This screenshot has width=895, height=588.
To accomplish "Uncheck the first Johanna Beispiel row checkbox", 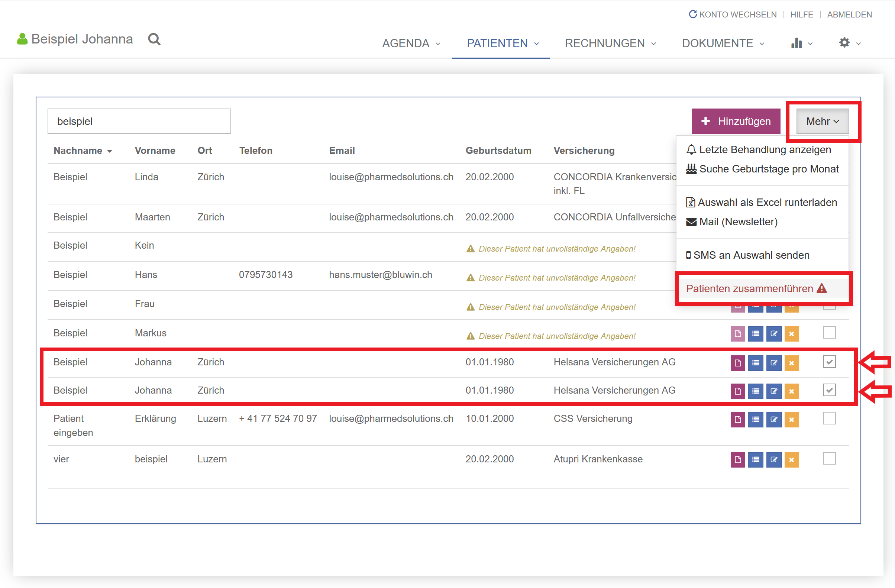I will (x=829, y=362).
